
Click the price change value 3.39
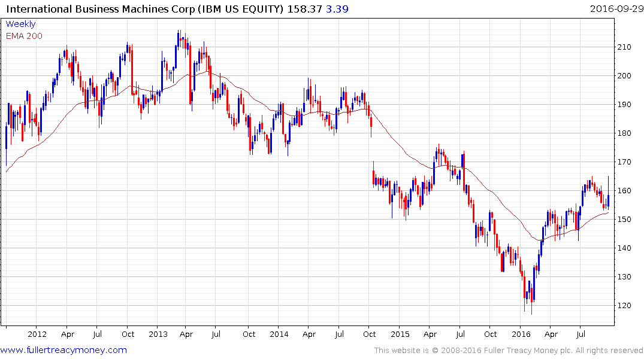[337, 9]
